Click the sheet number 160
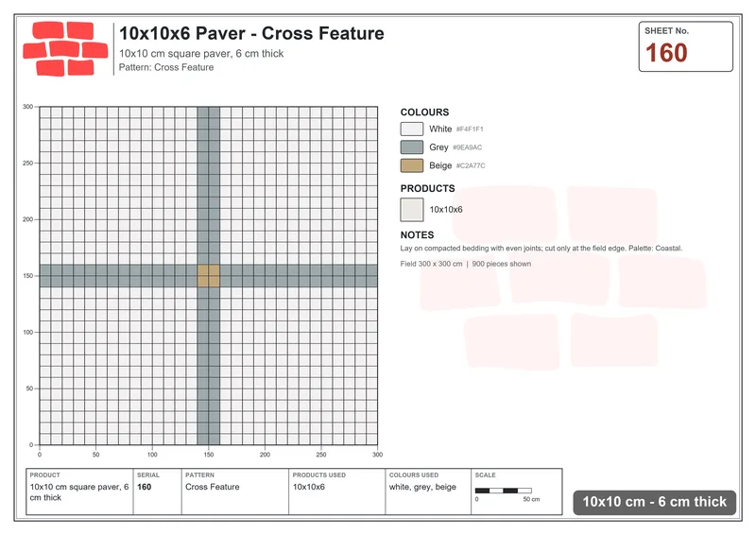 tap(666, 53)
